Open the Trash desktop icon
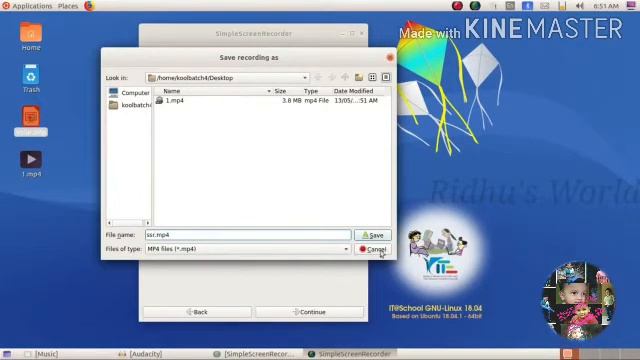This screenshot has height=360, width=640. [x=31, y=78]
